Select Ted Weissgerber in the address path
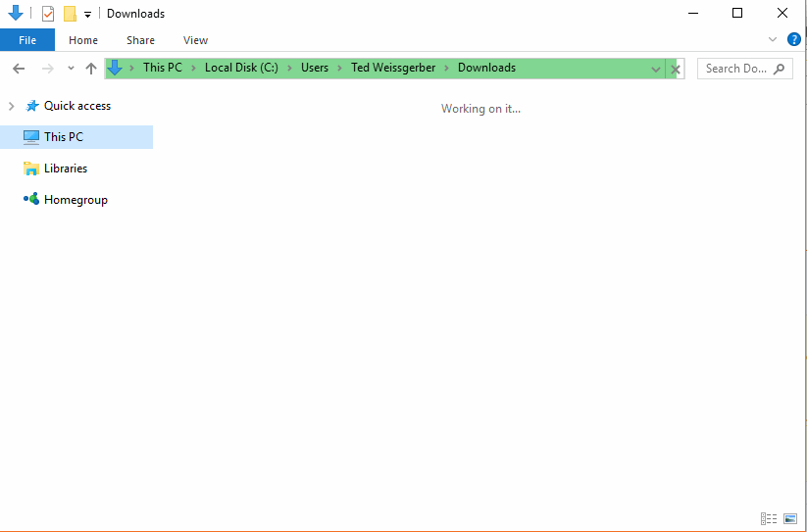 tap(393, 68)
